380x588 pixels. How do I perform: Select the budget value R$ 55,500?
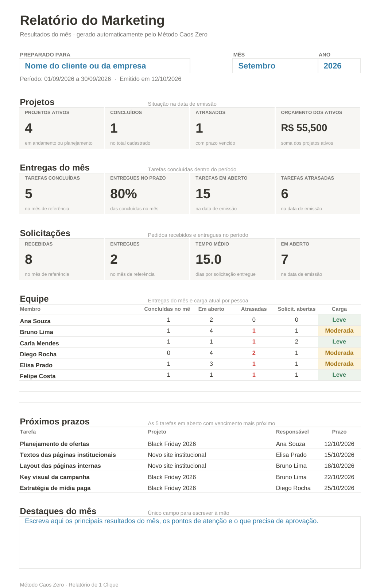(304, 128)
